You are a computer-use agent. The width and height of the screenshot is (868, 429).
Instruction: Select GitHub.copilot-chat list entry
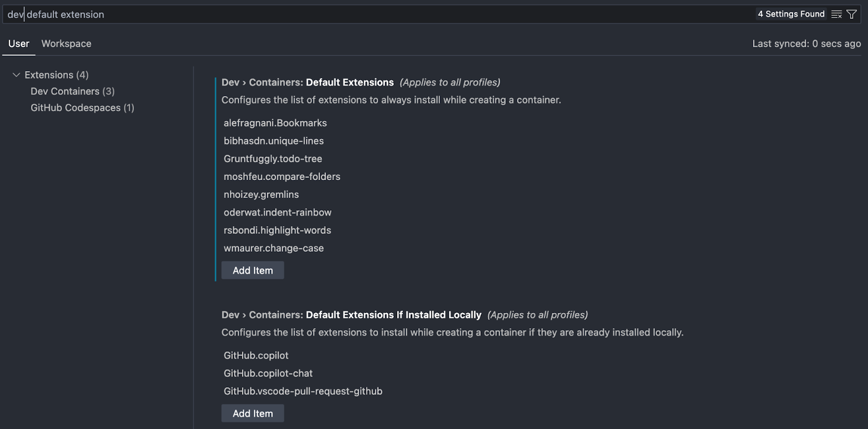click(x=268, y=373)
